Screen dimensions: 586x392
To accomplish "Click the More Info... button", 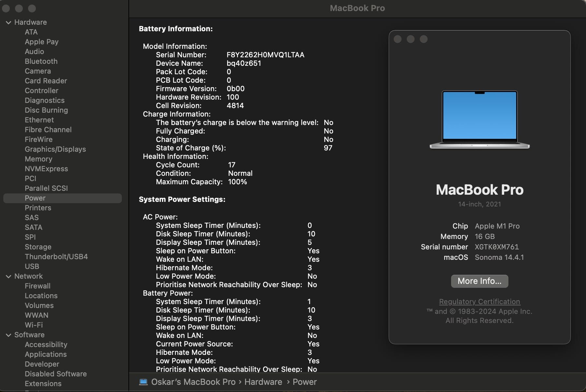I will (x=479, y=281).
